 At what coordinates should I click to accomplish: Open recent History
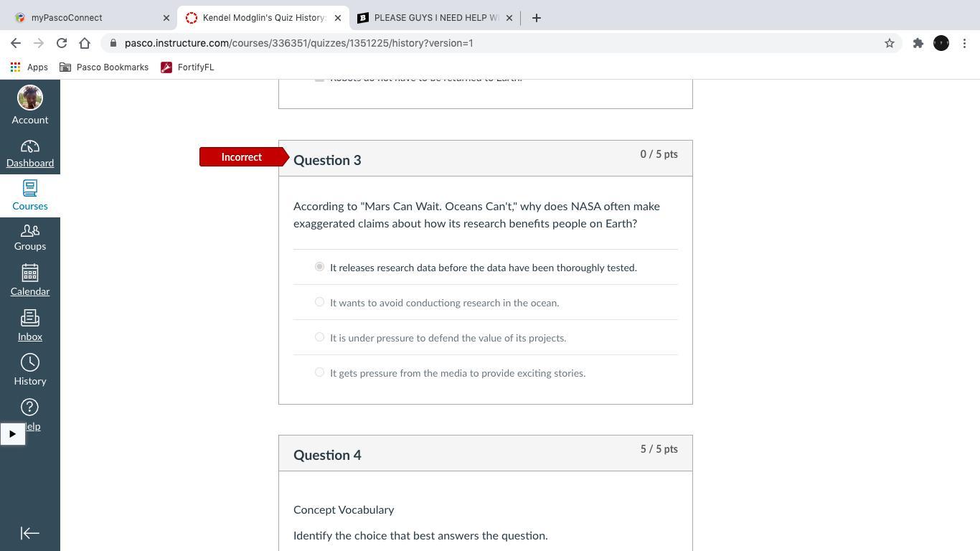[30, 369]
